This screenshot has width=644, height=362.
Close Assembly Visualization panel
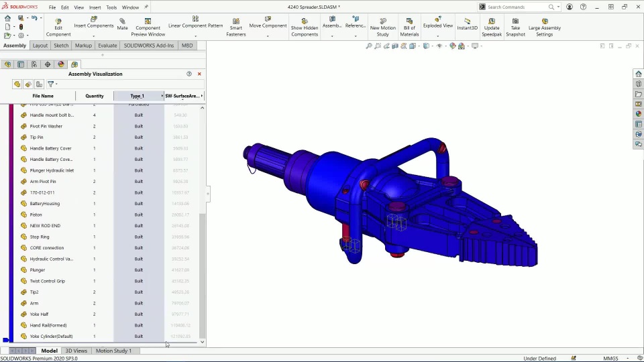coord(199,74)
